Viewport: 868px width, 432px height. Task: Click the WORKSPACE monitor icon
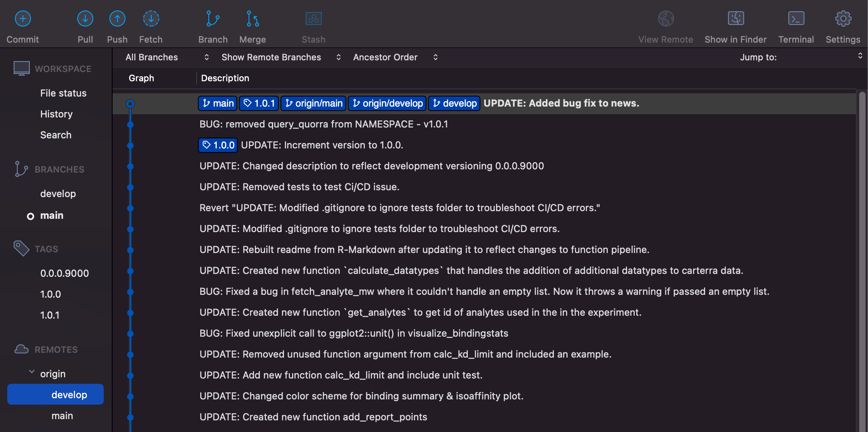click(22, 68)
